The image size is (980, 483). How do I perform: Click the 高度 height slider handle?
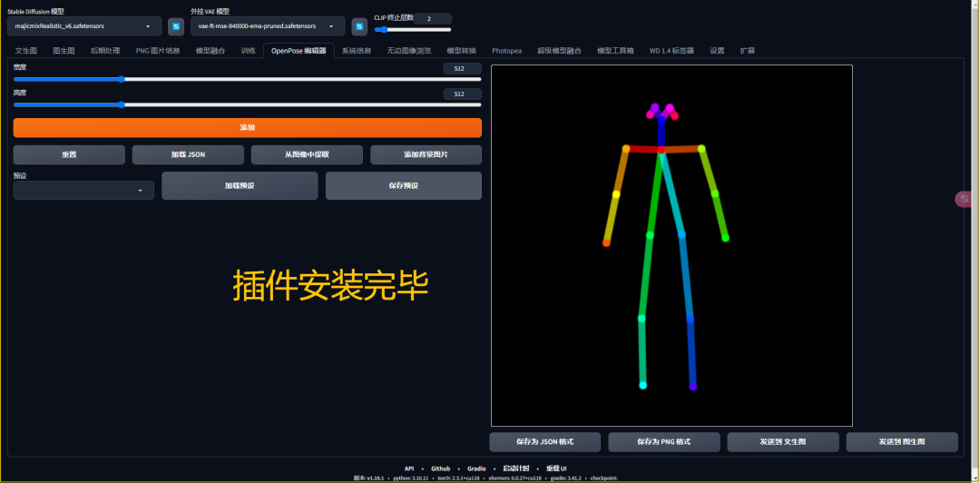click(x=122, y=105)
